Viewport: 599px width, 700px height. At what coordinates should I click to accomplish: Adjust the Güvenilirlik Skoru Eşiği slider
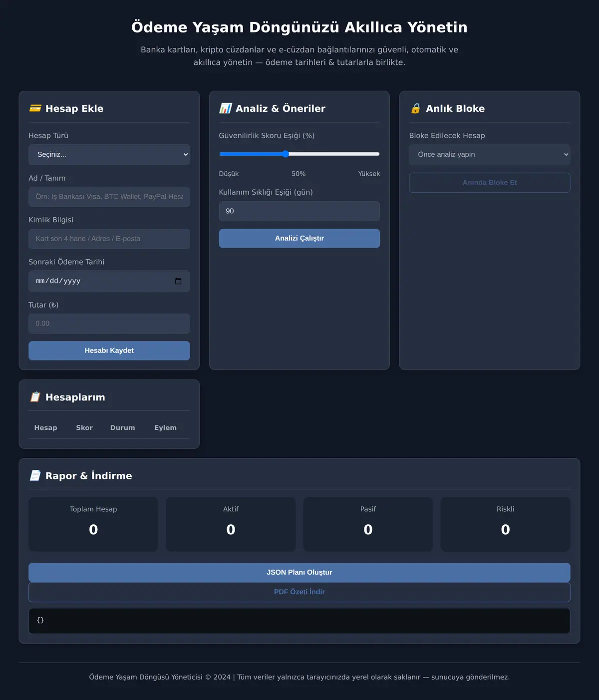(x=299, y=154)
